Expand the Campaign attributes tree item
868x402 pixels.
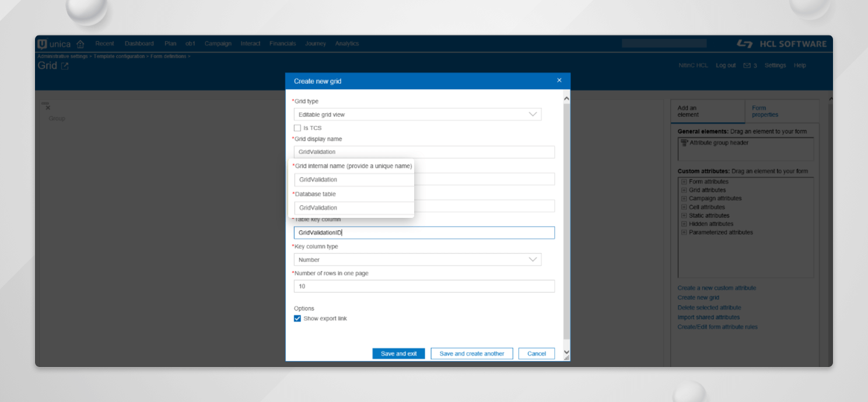point(683,198)
